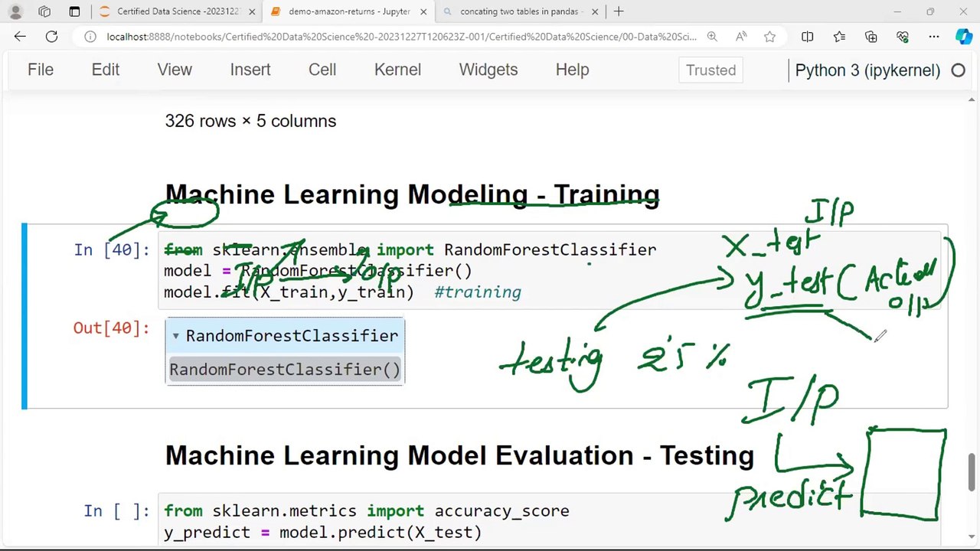Image resolution: width=980 pixels, height=551 pixels.
Task: Click the notebook vertical scrollbar thumb
Action: click(x=972, y=471)
